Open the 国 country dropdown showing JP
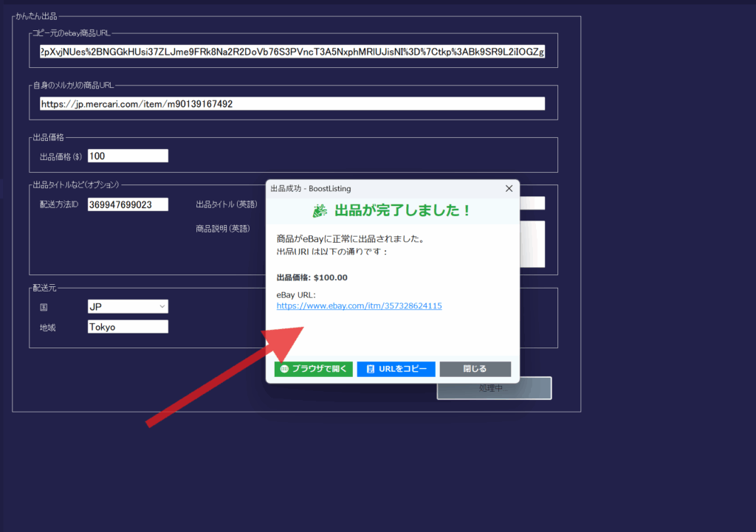The image size is (756, 532). (128, 306)
